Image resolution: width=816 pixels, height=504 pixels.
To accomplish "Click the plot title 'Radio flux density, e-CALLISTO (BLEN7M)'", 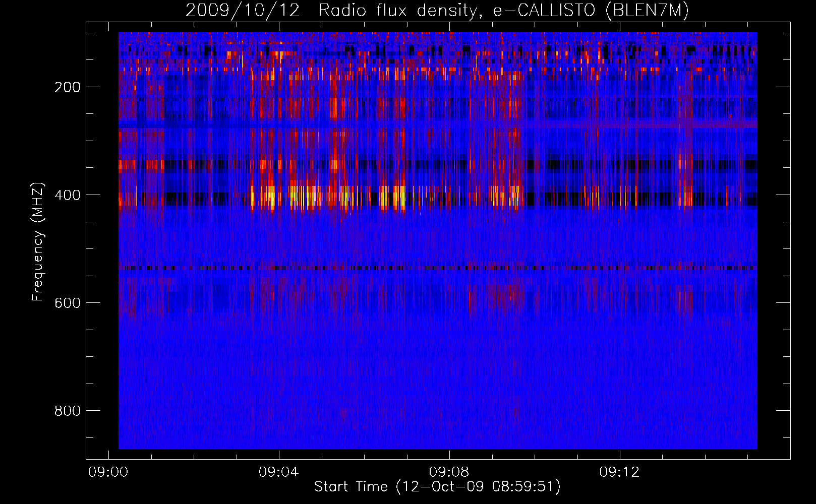I will [503, 11].
